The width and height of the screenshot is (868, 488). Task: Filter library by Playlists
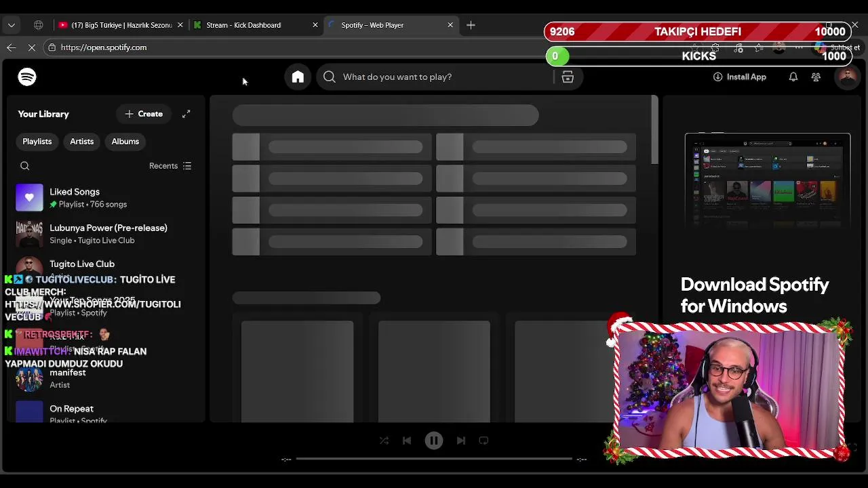tap(37, 142)
